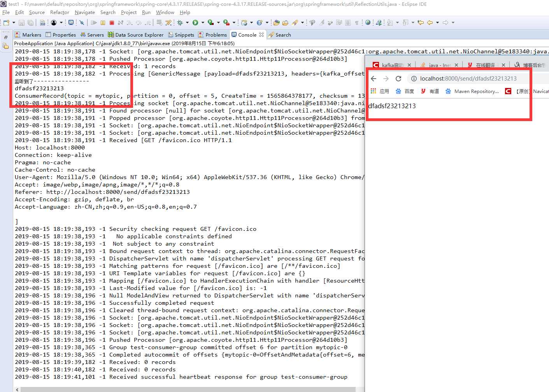This screenshot has width=549, height=392.
Task: Open the Source menu
Action: tap(37, 12)
